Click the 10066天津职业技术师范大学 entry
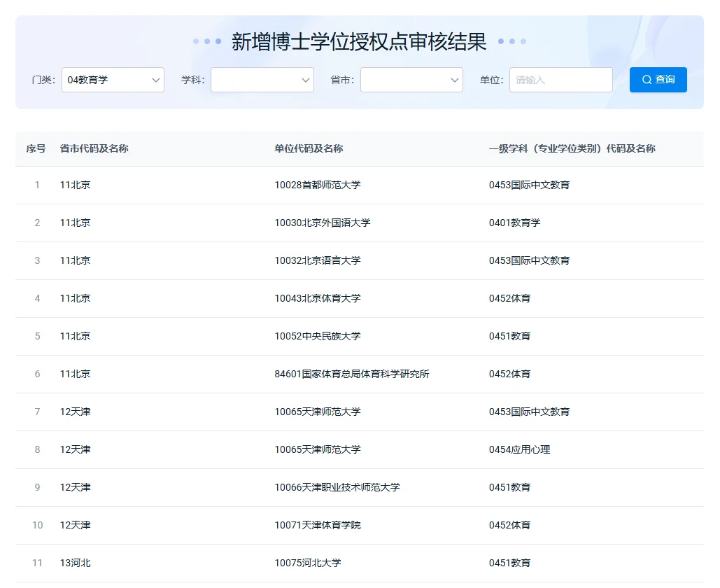 pyautogui.click(x=337, y=488)
